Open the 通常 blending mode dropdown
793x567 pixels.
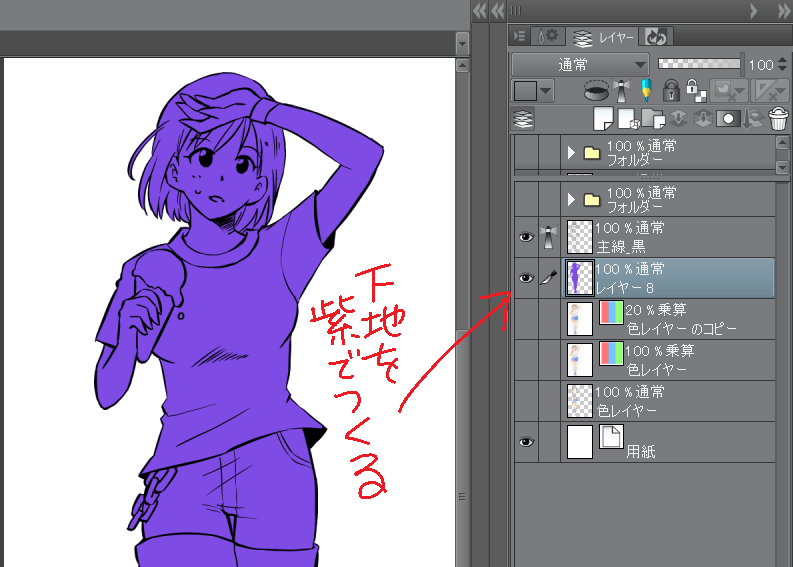[580, 64]
